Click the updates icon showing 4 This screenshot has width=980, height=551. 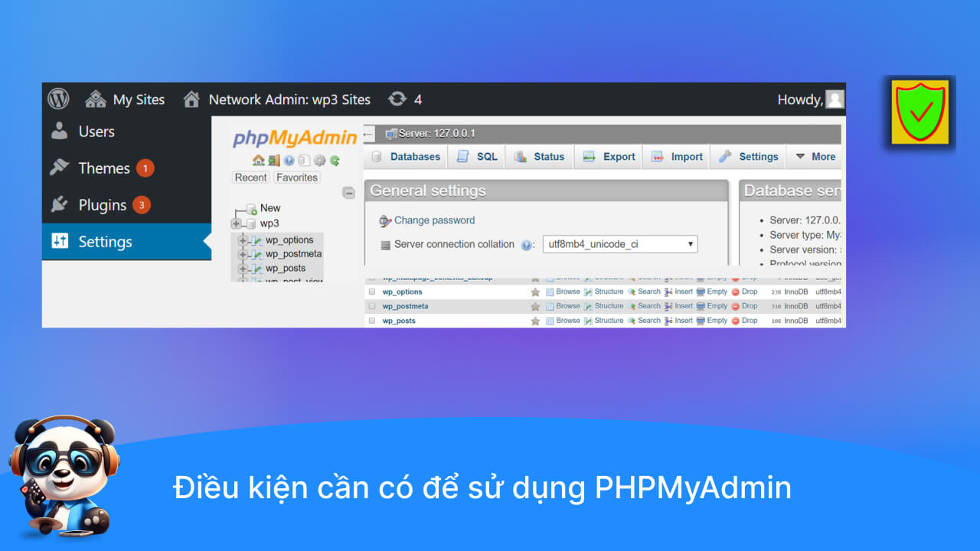(x=405, y=99)
